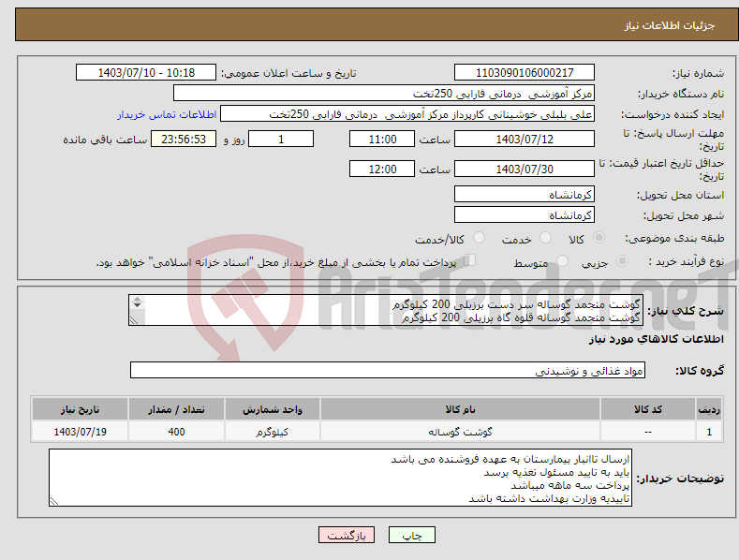The image size is (739, 560).
Task: Select the متوسط purchase type radio
Action: [x=562, y=261]
